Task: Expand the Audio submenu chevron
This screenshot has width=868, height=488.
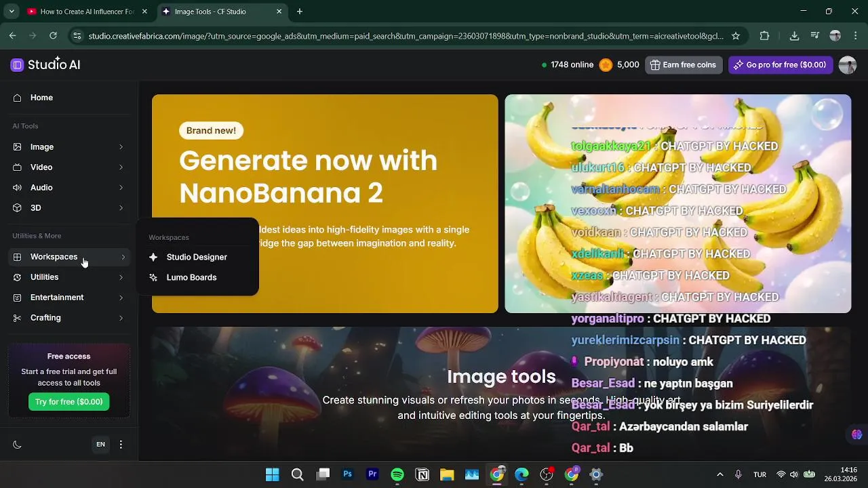Action: point(121,188)
